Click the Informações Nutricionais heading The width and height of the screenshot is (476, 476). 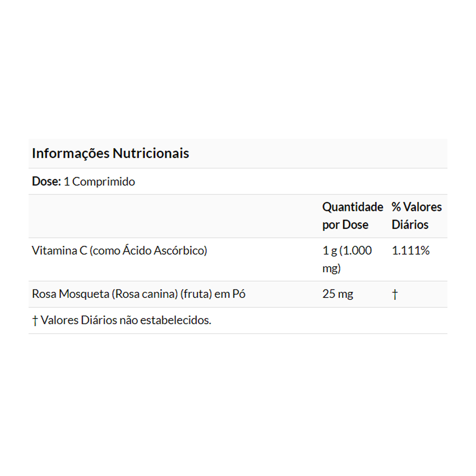point(110,153)
